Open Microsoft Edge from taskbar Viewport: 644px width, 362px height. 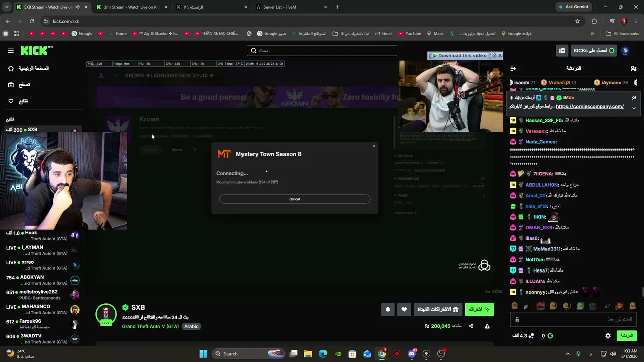(323, 354)
